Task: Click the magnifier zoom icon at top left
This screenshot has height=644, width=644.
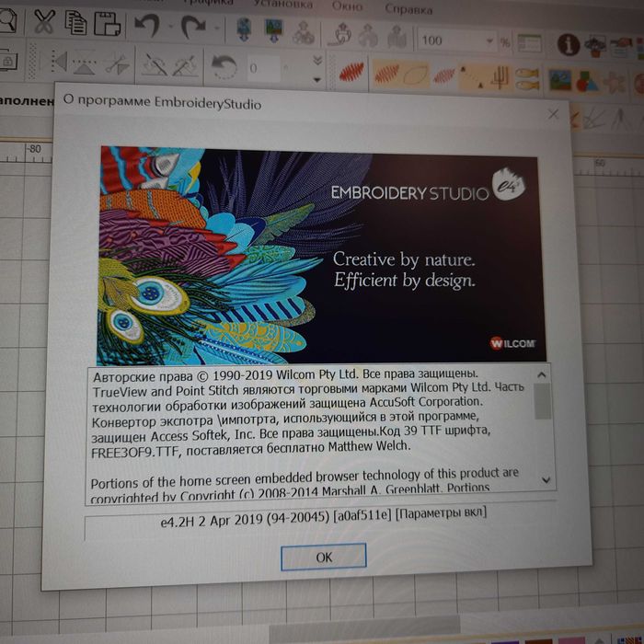Action: coord(7,19)
